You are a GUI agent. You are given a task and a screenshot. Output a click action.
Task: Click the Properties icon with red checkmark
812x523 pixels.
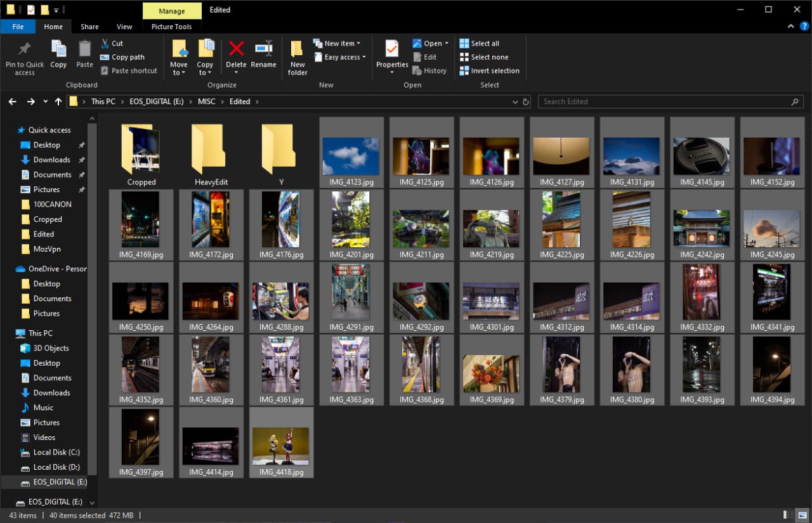[392, 49]
